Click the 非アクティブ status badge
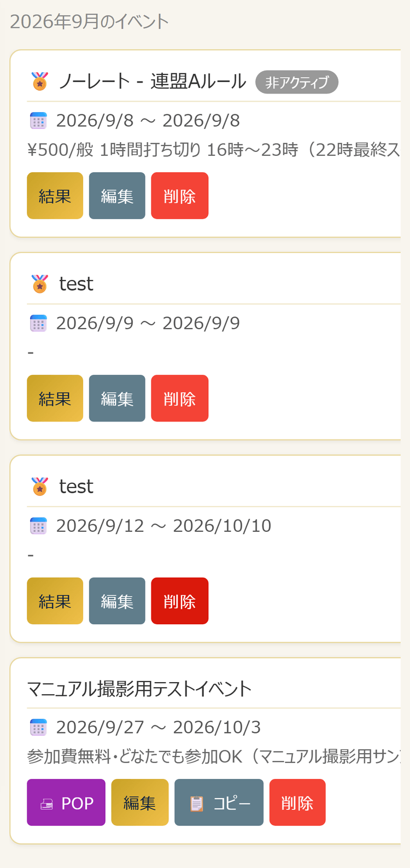 point(297,82)
